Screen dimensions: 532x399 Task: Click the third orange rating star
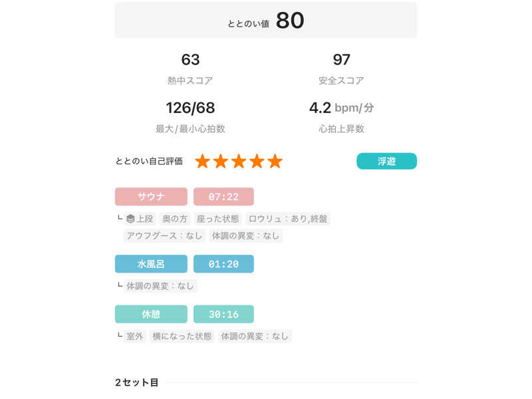(x=239, y=162)
